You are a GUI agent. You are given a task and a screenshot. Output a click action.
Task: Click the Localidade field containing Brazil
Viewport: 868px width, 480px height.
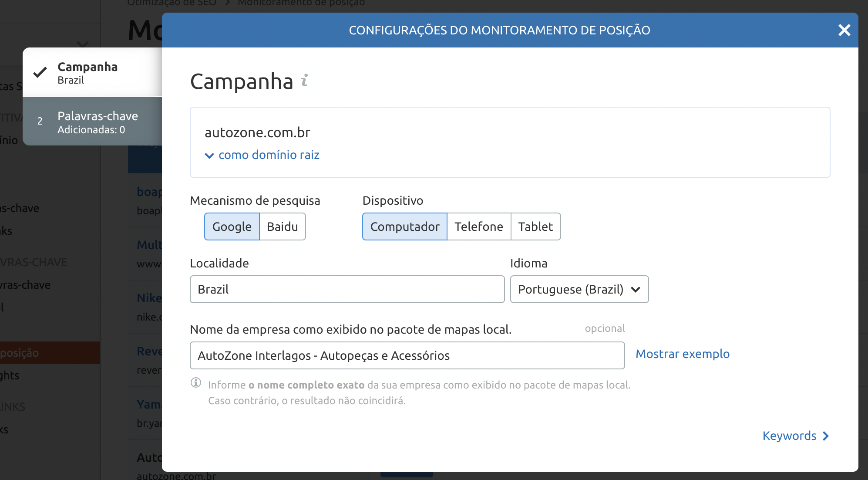347,289
